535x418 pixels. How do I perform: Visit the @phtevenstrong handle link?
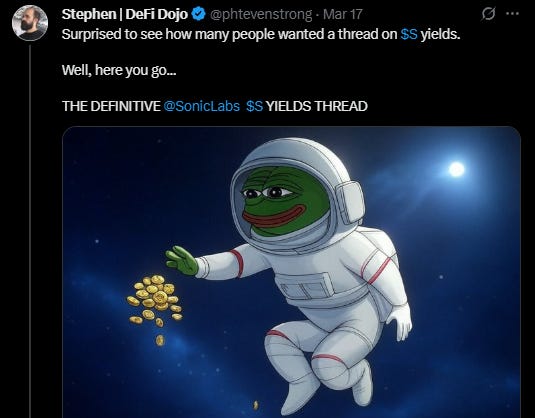pyautogui.click(x=261, y=15)
